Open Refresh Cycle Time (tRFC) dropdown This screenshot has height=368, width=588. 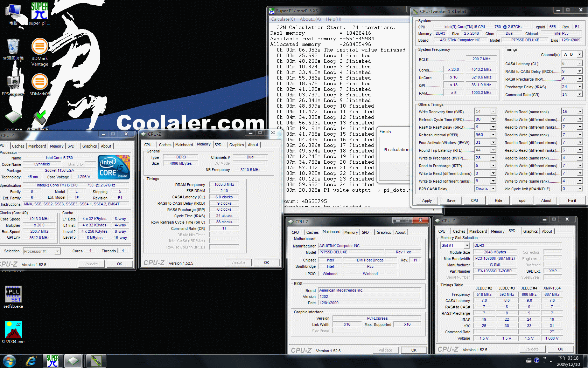coord(493,120)
